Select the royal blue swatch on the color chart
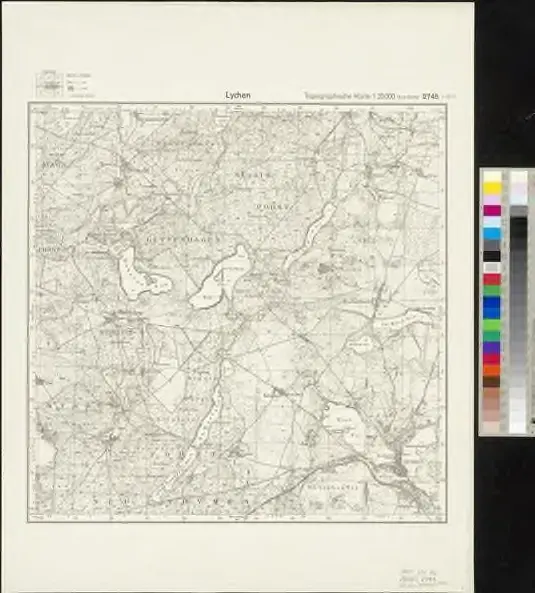 [492, 303]
